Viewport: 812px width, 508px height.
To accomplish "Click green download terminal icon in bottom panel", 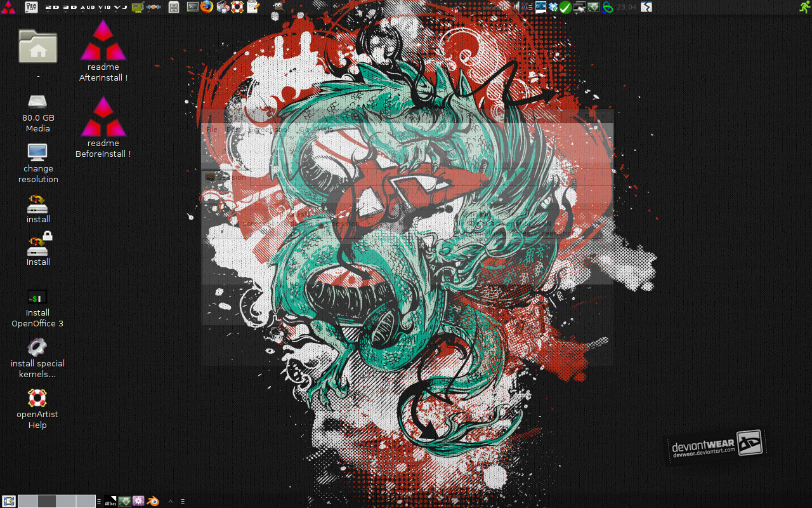I will (124, 501).
